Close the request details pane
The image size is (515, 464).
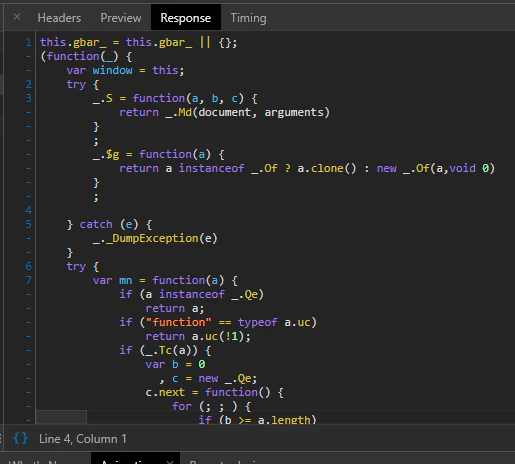pyautogui.click(x=17, y=17)
